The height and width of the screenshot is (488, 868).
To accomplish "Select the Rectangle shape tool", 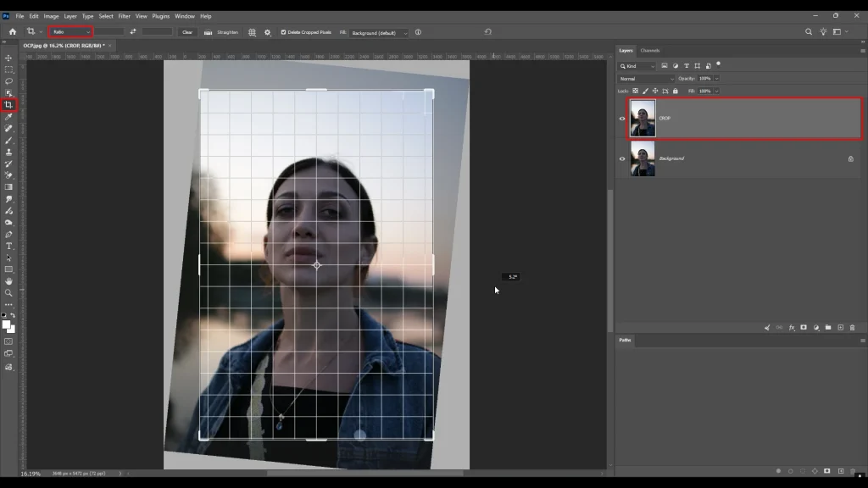I will (8, 269).
